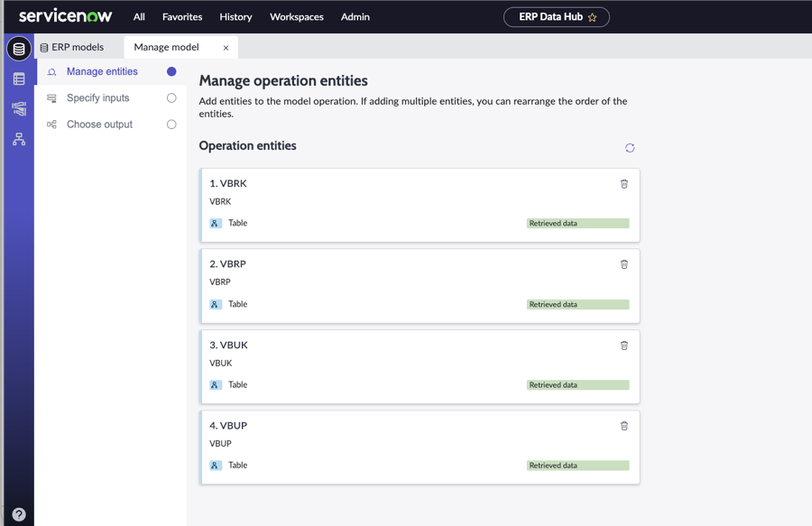This screenshot has width=812, height=526.
Task: Select the 3. VBUK entity title
Action: (x=228, y=345)
